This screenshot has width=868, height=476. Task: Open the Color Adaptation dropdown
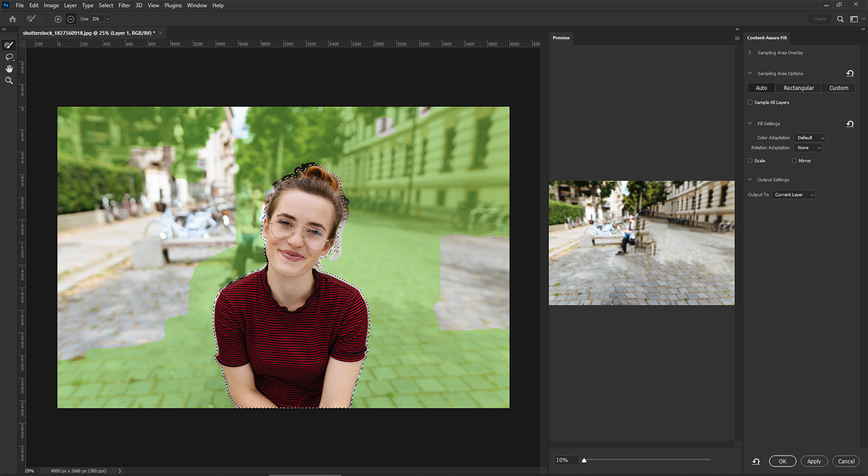pos(810,138)
